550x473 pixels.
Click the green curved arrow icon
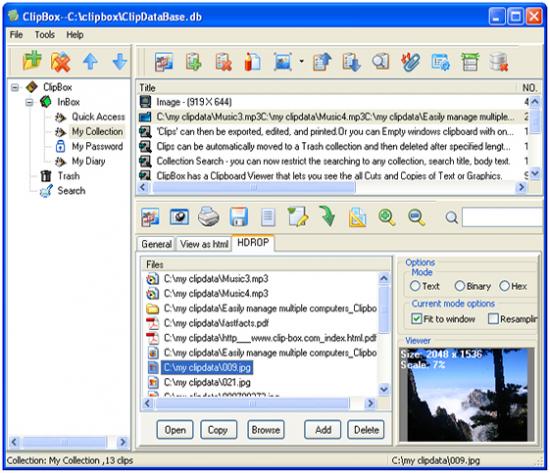click(327, 217)
